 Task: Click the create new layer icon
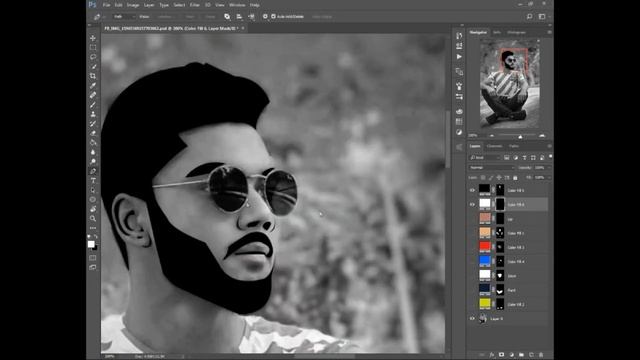pyautogui.click(x=531, y=355)
